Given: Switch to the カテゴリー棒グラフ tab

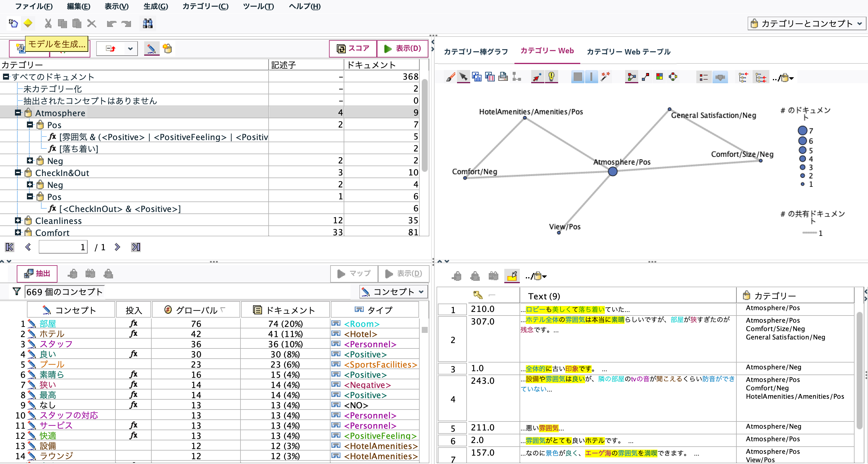Looking at the screenshot, I should [476, 51].
